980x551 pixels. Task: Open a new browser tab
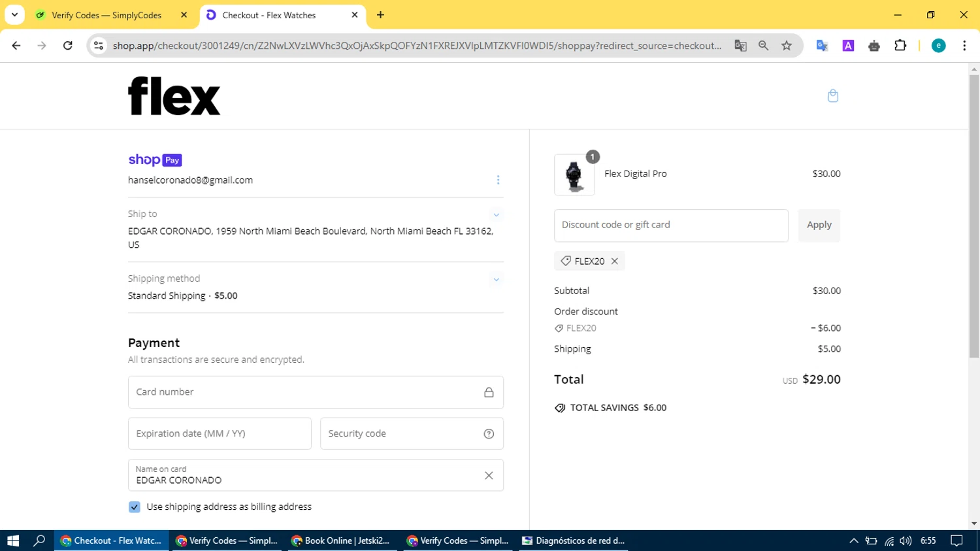[x=380, y=15]
